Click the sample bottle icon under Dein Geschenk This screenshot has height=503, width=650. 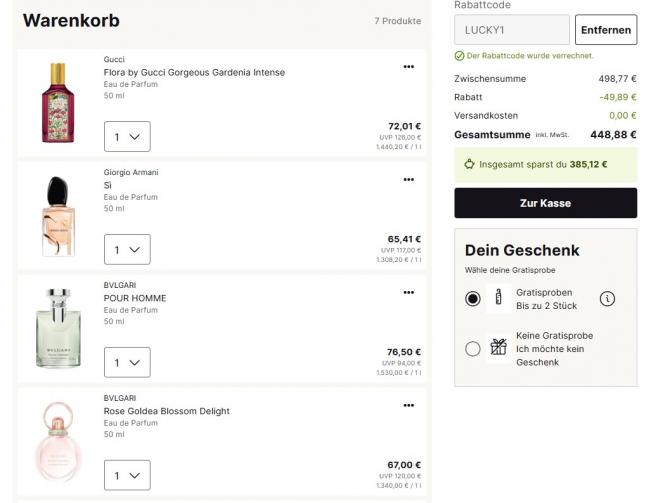click(x=498, y=298)
